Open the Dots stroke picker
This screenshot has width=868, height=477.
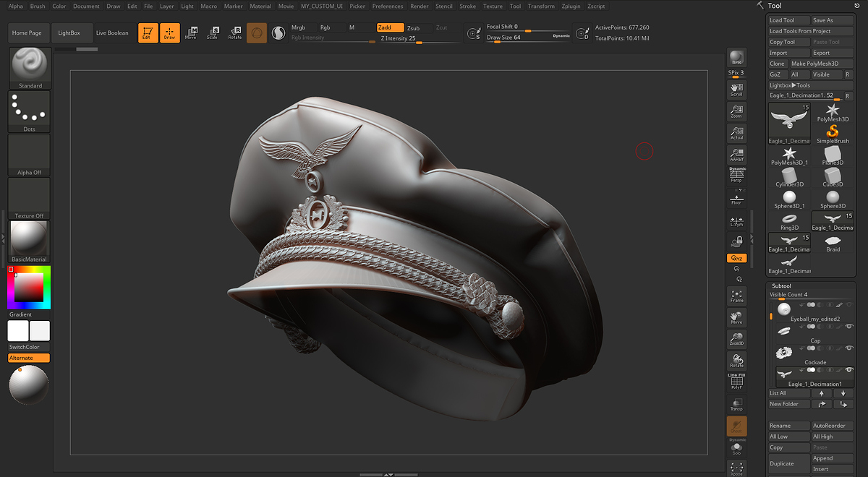pos(30,112)
